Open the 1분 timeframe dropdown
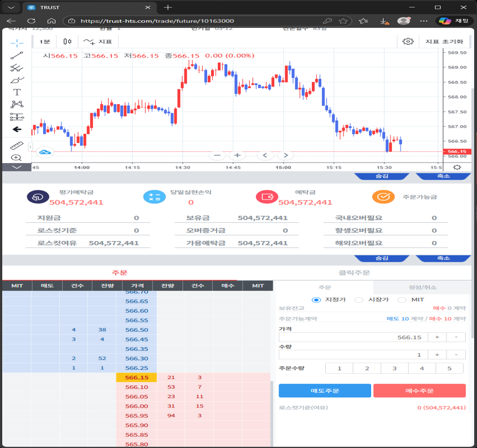The image size is (477, 448). click(45, 42)
